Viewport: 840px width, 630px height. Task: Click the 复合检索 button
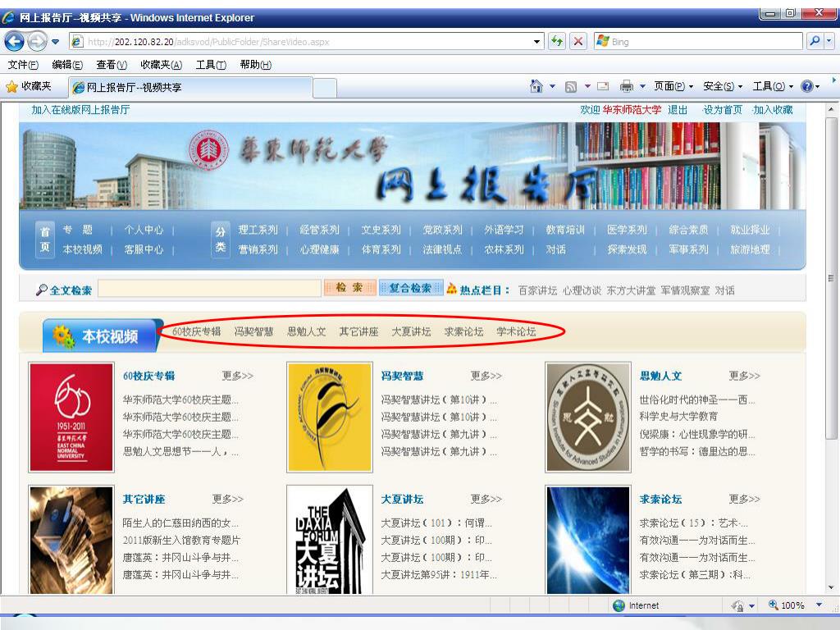tap(410, 288)
